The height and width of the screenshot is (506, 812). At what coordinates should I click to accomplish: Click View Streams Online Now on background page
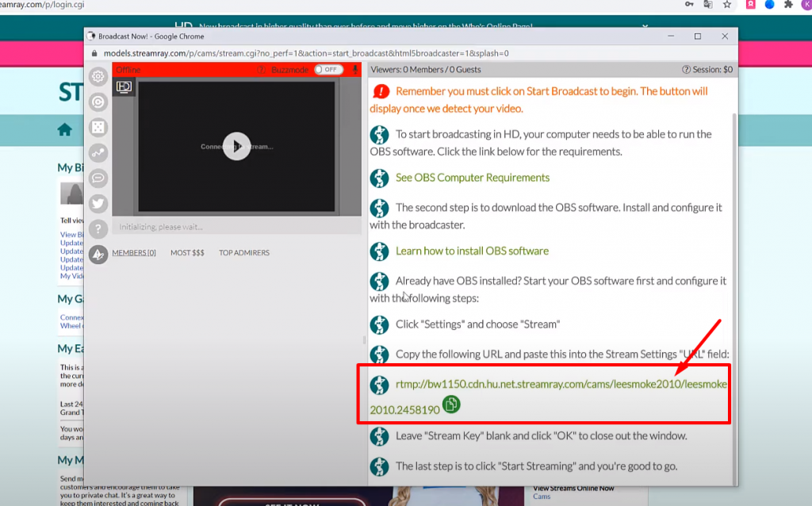573,489
